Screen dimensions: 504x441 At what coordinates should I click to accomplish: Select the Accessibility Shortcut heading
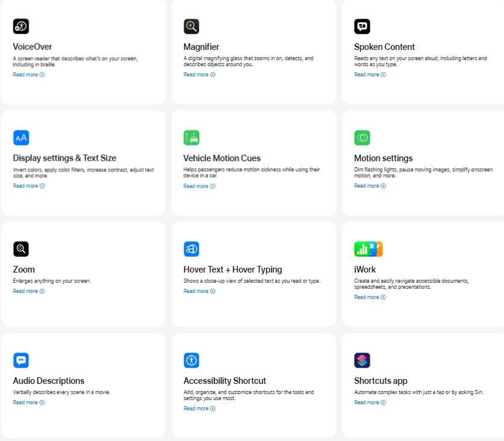pos(225,381)
